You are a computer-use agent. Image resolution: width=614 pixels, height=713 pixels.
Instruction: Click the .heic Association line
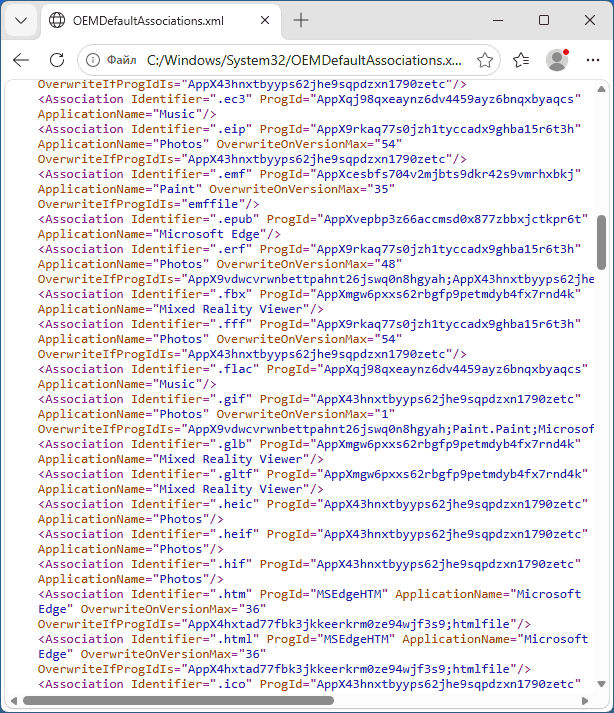coord(313,504)
